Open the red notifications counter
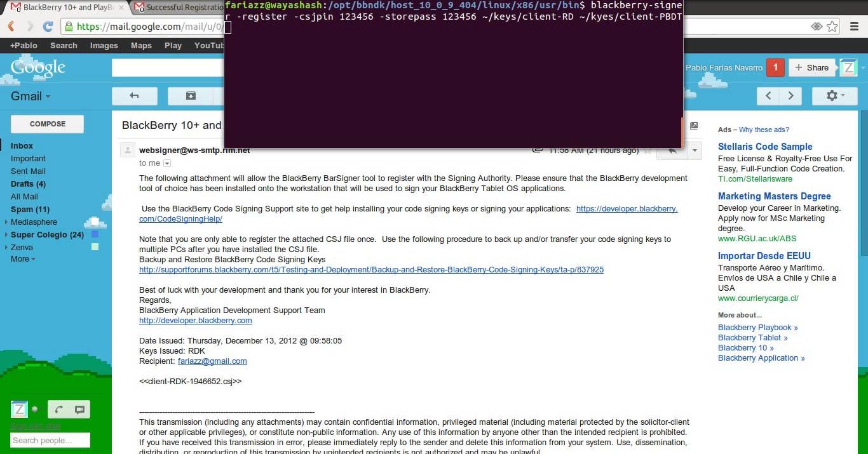This screenshot has width=868, height=454. point(775,68)
